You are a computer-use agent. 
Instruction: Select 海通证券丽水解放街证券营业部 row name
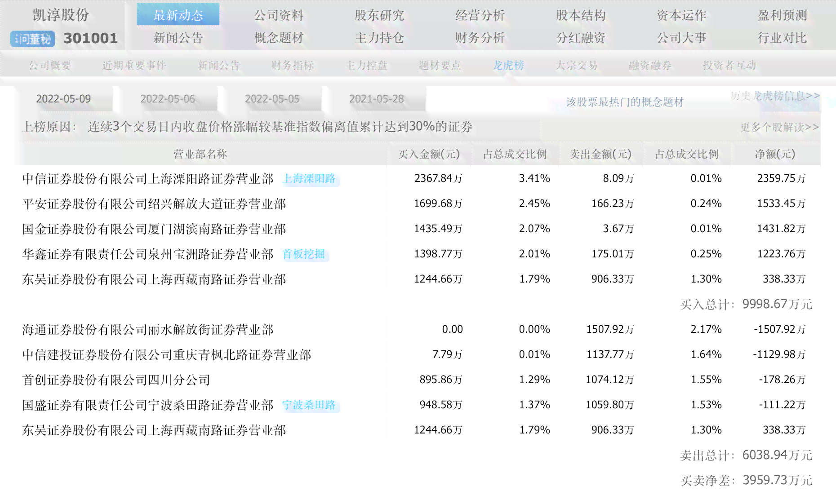148,330
